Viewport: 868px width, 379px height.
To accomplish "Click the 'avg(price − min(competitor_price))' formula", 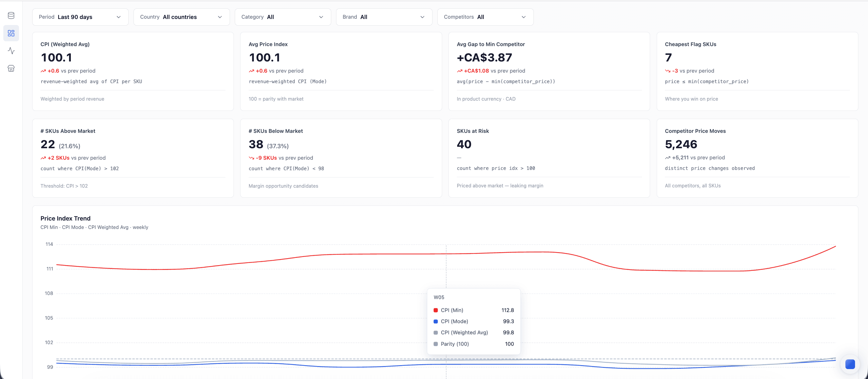I will pyautogui.click(x=506, y=82).
